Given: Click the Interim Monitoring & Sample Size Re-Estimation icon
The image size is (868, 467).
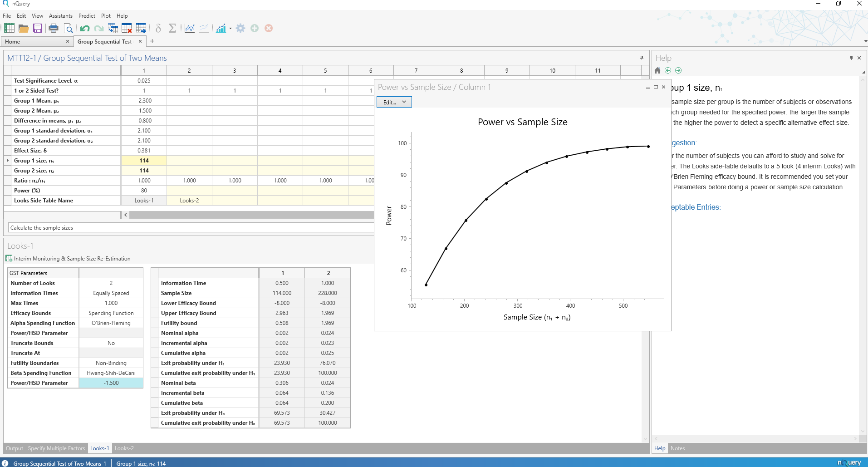Looking at the screenshot, I should pos(9,258).
